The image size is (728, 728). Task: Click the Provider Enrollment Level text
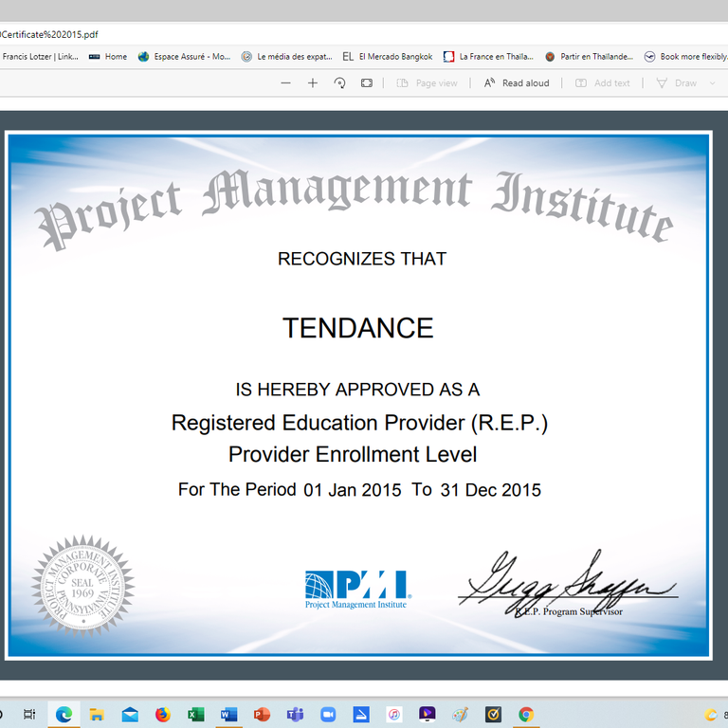click(353, 454)
